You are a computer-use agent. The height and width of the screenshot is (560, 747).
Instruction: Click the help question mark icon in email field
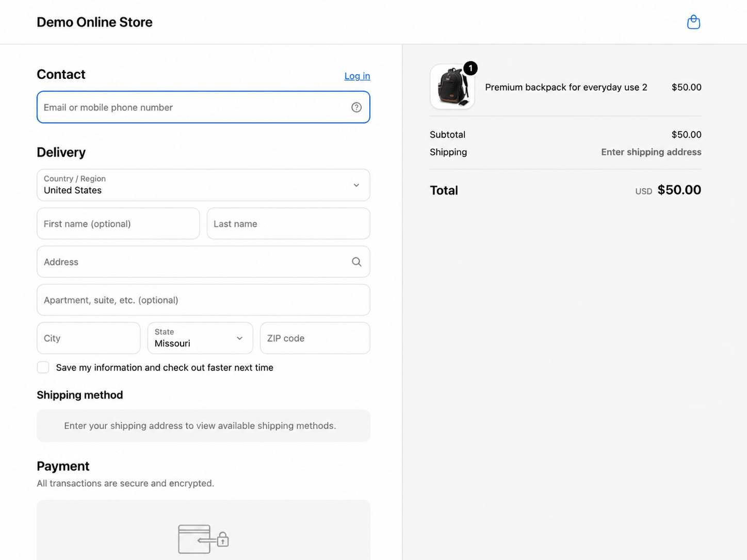[356, 107]
